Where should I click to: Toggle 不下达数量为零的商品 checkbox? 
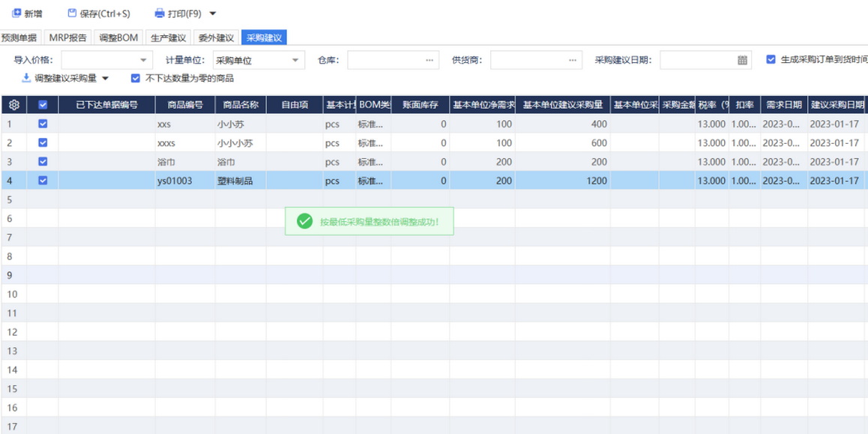(x=136, y=78)
